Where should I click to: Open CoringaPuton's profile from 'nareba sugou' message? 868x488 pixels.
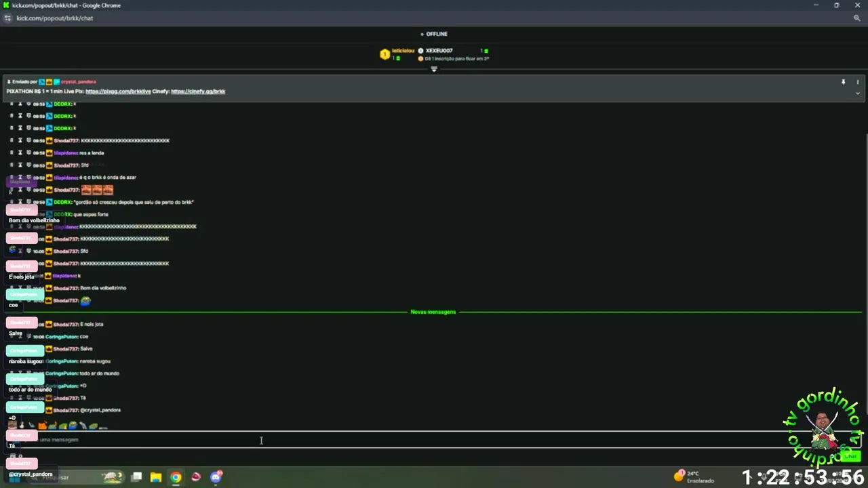[x=62, y=361]
